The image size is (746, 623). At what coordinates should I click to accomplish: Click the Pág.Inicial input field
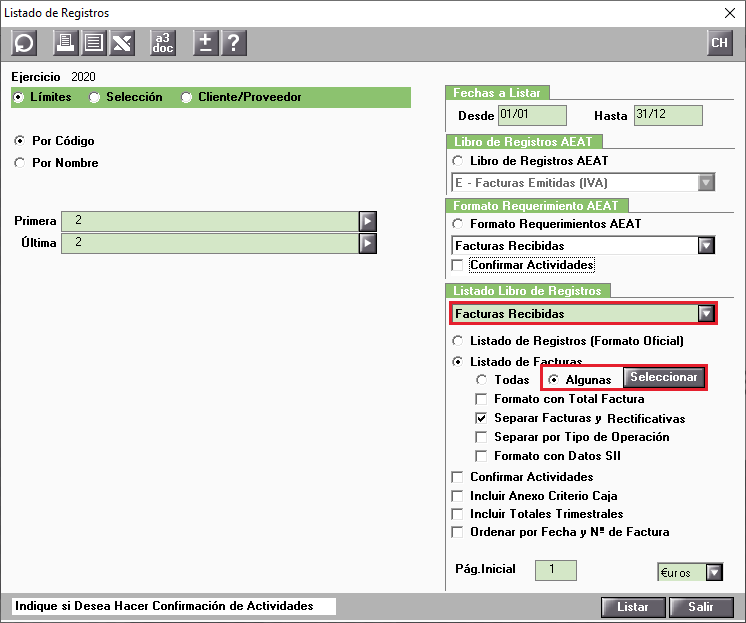point(556,570)
